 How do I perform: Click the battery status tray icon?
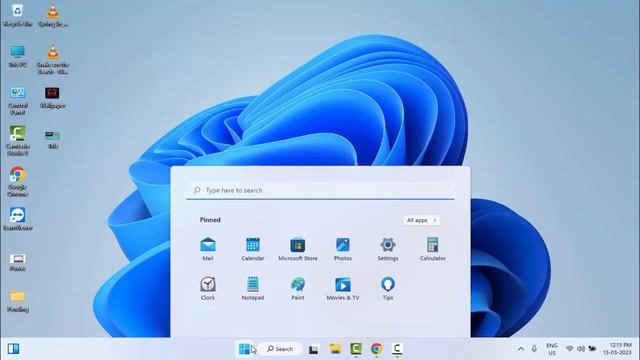point(592,349)
